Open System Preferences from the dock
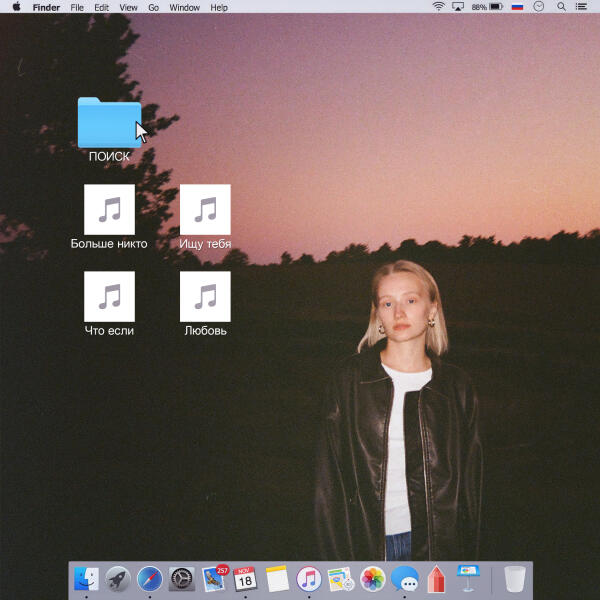Viewport: 600px width, 600px height. [182, 578]
